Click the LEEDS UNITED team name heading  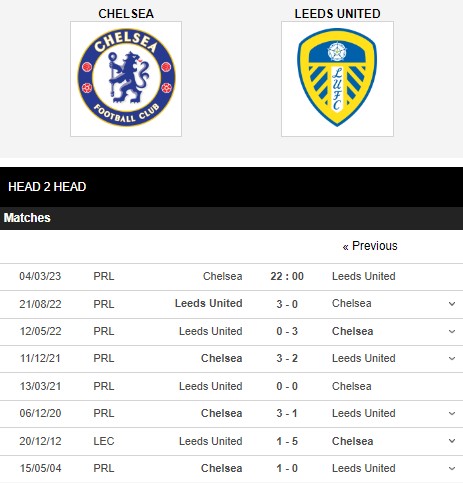[x=337, y=14]
